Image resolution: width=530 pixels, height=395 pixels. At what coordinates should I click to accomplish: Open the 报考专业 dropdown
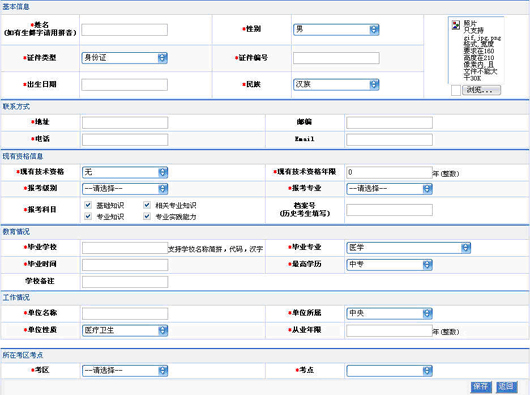coord(389,189)
